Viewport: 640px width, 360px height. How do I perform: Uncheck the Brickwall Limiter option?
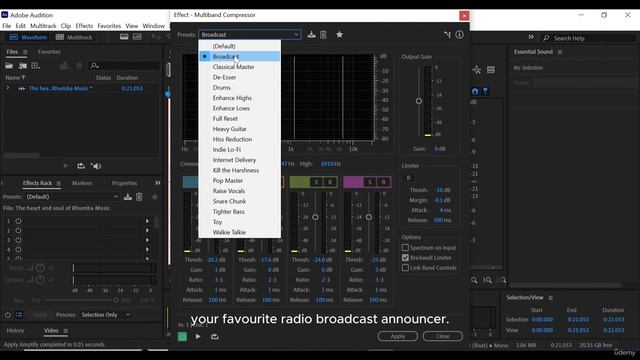pos(405,258)
